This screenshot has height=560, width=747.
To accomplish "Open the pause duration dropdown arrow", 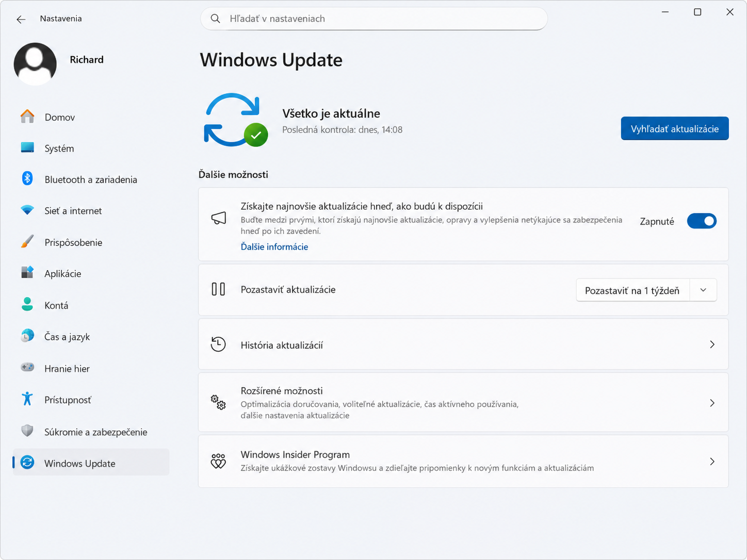I will [x=703, y=290].
